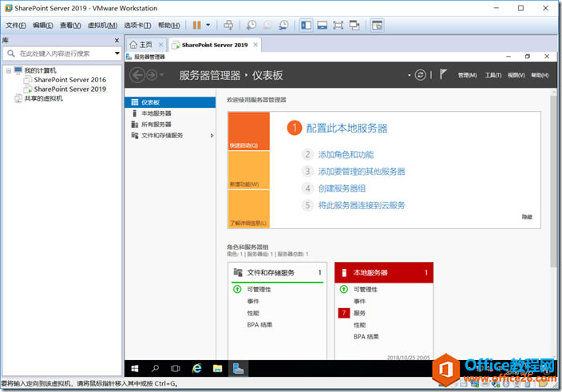The image size is (562, 392).
Task: Open the 选项卡(T) menu
Action: pyautogui.click(x=137, y=25)
